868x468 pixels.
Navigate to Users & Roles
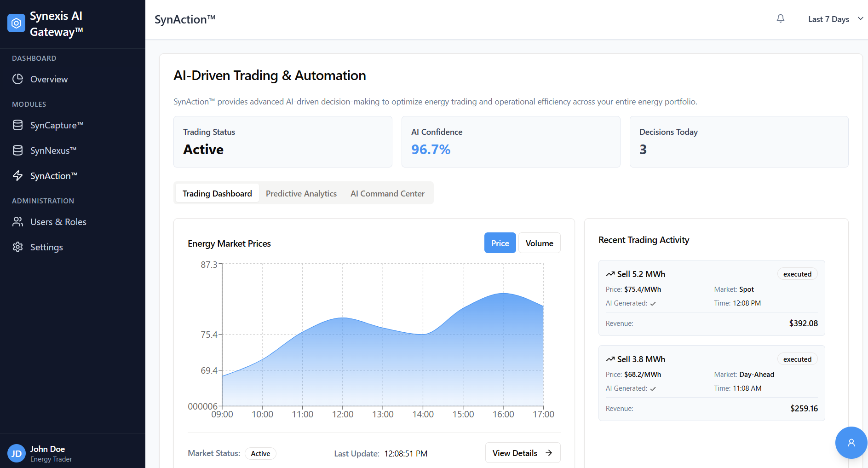point(73,222)
